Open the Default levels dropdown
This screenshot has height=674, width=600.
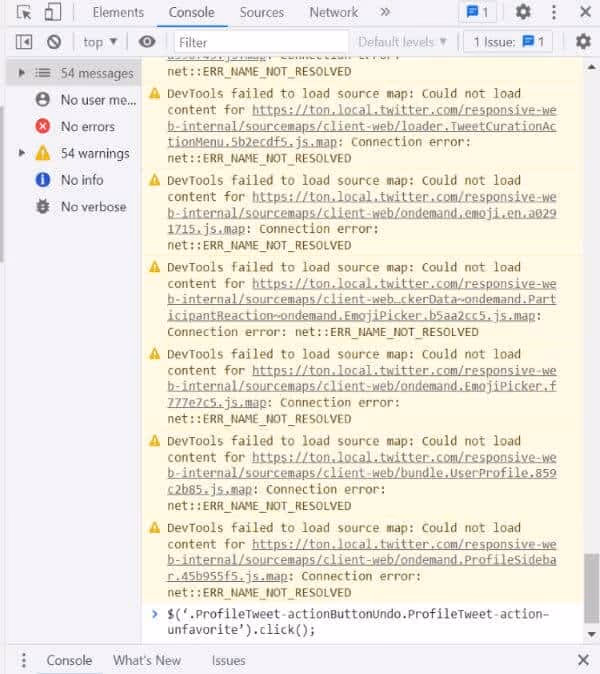point(403,42)
